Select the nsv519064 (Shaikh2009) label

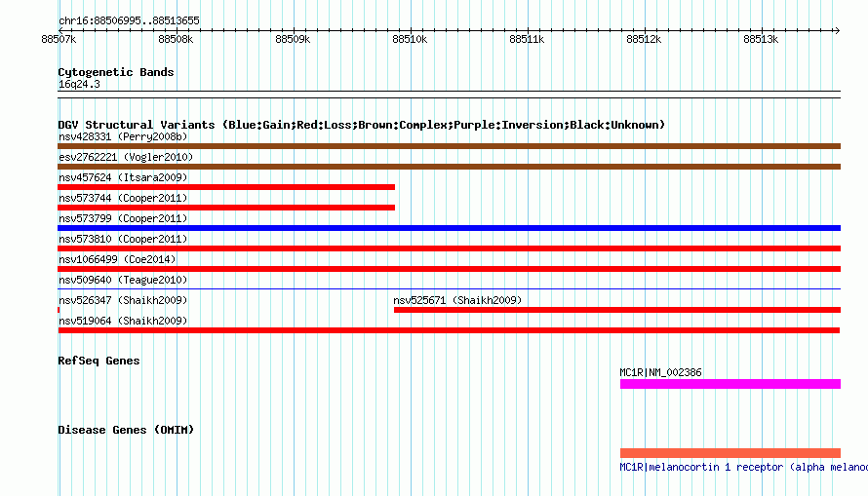tap(123, 321)
